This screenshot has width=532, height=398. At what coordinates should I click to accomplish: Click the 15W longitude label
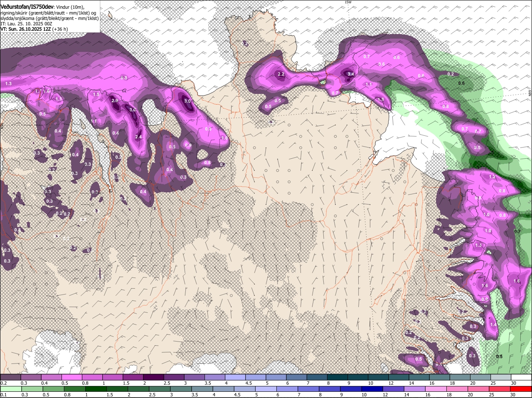[x=348, y=2]
